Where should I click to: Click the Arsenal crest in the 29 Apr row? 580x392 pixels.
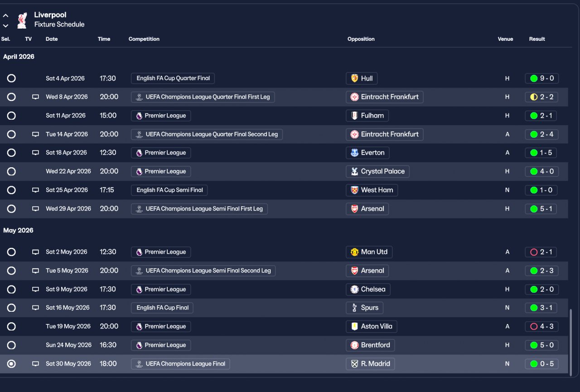tap(354, 208)
